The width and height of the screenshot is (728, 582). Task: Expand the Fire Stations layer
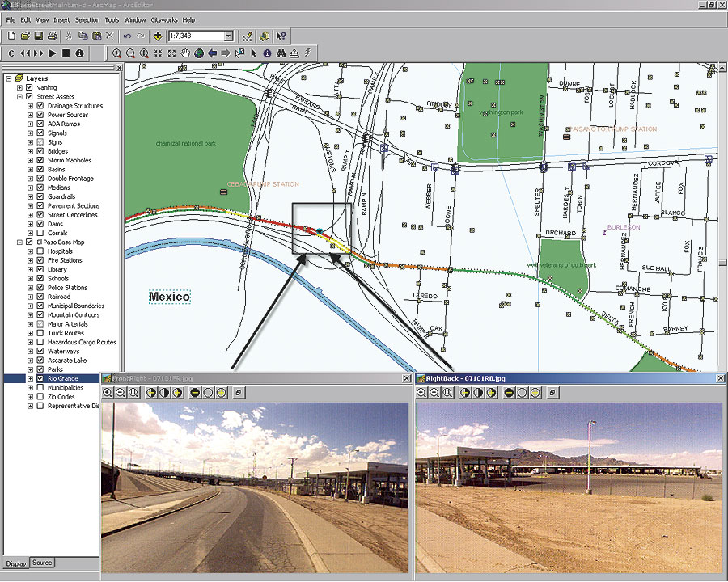coord(30,260)
